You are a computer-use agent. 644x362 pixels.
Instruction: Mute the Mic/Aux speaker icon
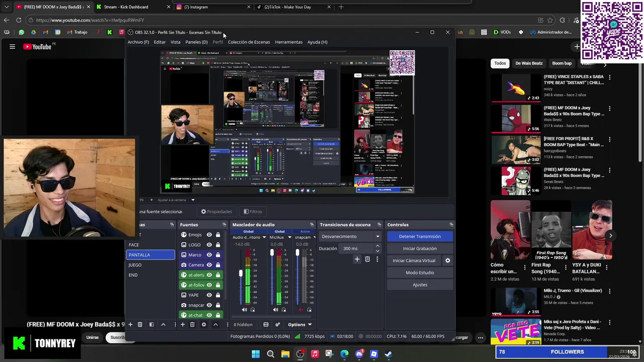point(275,310)
